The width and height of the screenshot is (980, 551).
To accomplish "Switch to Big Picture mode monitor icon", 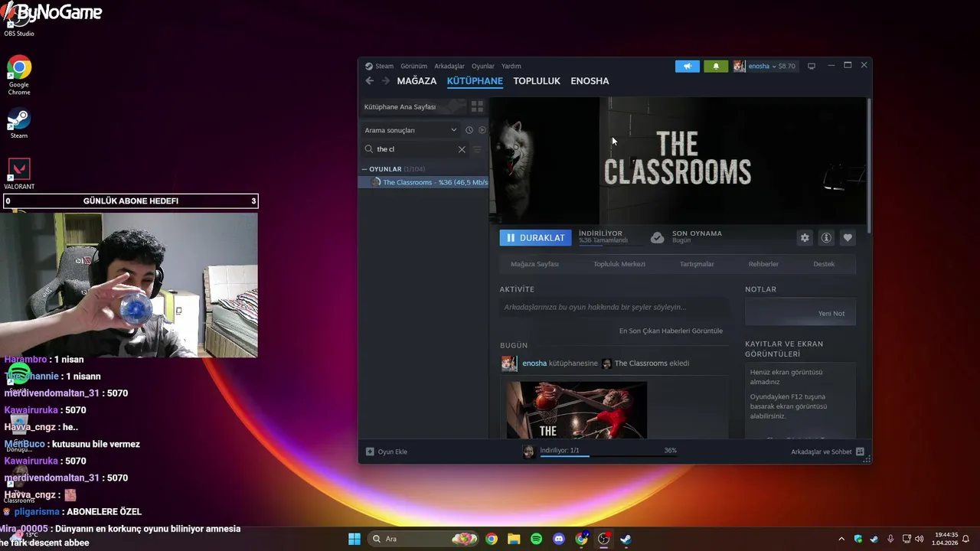I will pos(812,66).
